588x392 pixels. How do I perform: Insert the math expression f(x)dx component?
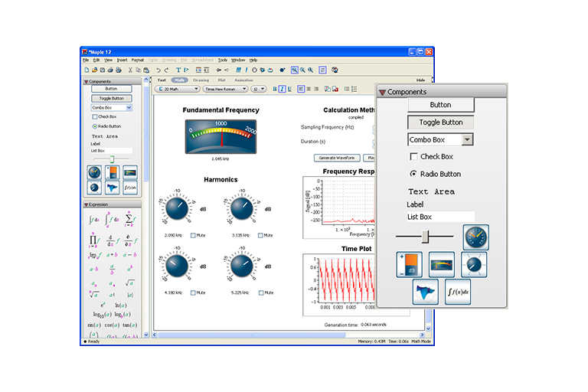(x=458, y=292)
